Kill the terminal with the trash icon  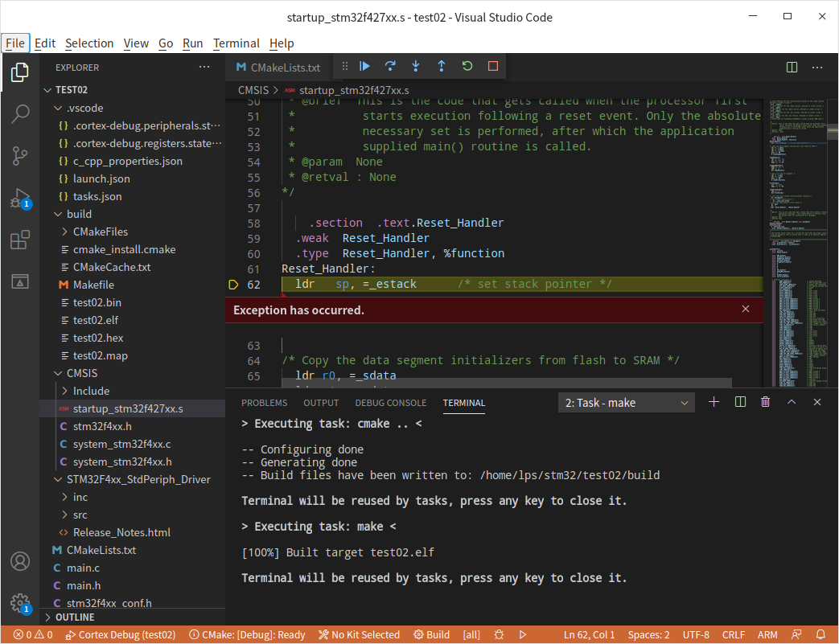coord(765,402)
